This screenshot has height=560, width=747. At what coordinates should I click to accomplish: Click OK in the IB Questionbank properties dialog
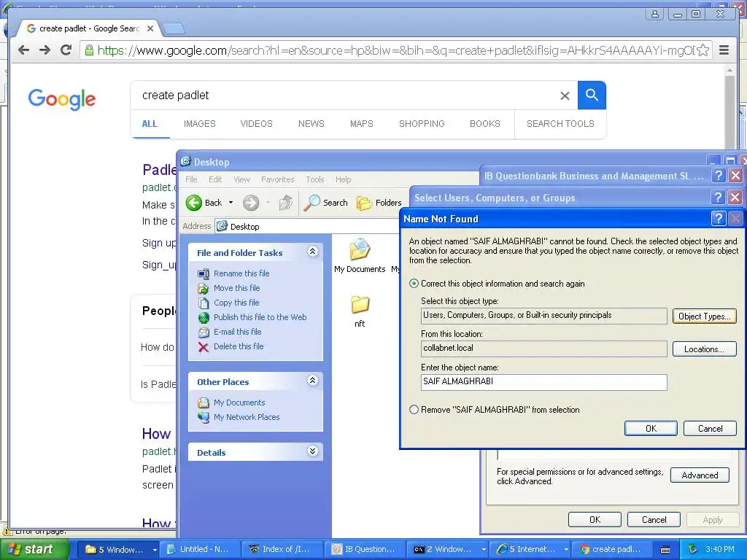pos(595,519)
